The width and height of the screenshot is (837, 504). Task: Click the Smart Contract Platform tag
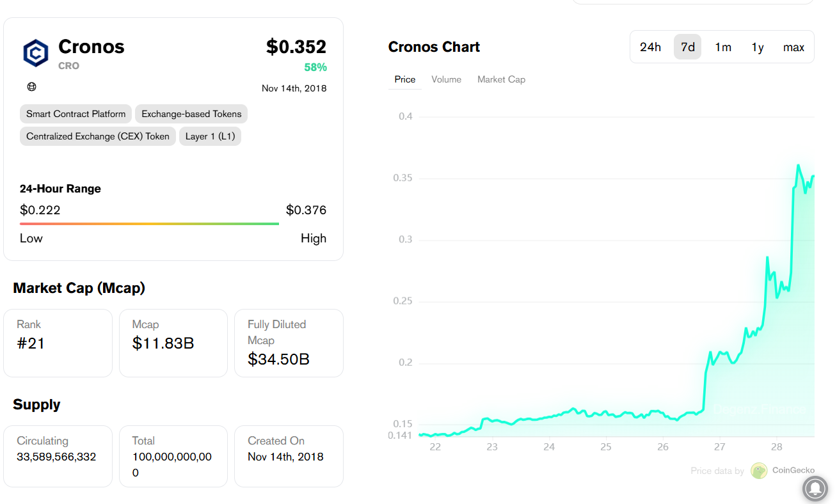coord(76,114)
